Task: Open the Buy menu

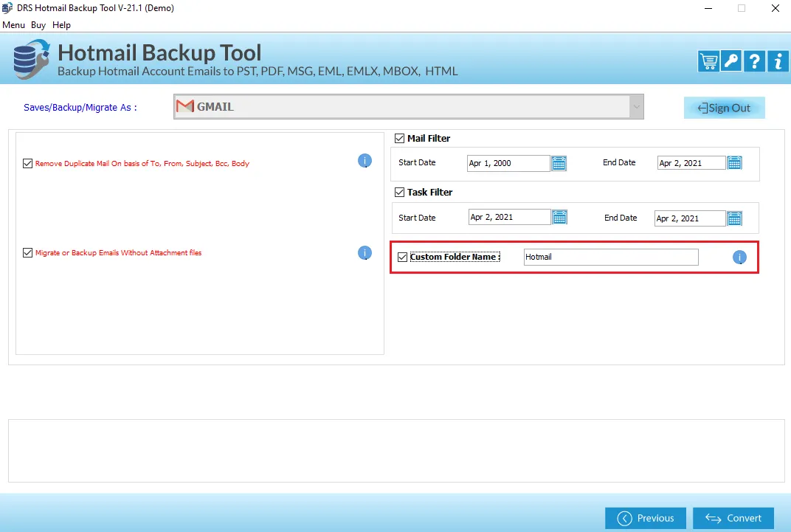Action: pos(38,24)
